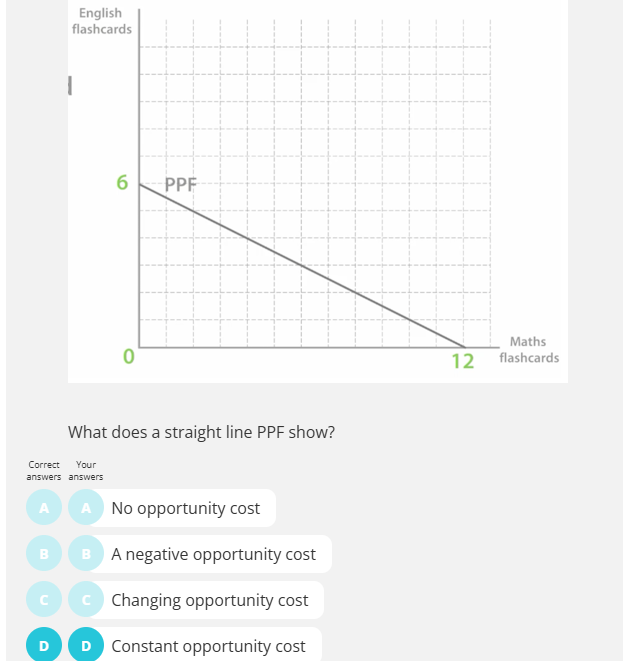Choose the 'No opportunity cost' option
The width and height of the screenshot is (623, 661).
click(x=186, y=508)
